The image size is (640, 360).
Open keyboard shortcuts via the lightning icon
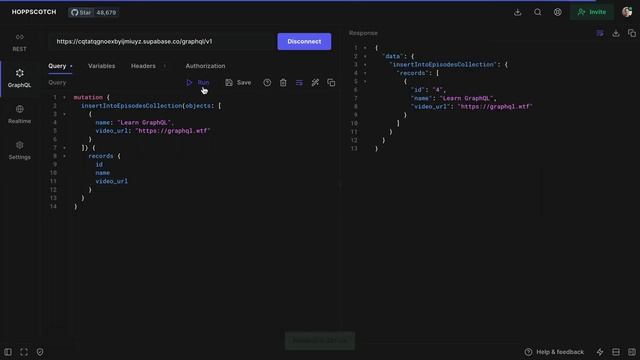point(600,352)
